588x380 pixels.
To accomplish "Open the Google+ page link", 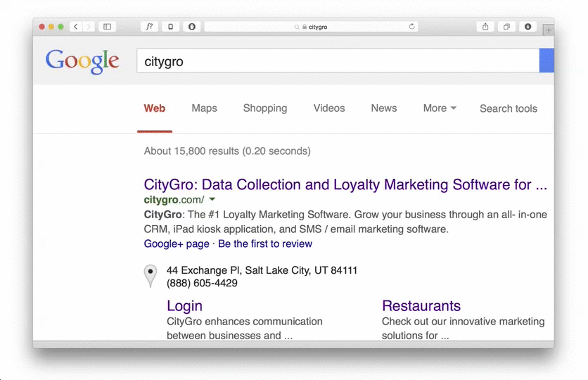I will tap(177, 243).
